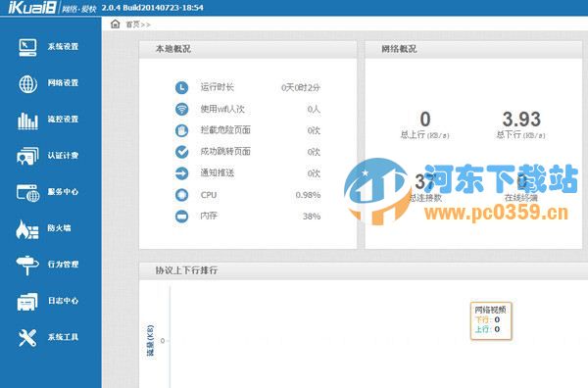588x388 pixels.
Task: Click the 网络概况 panel header
Action: pyautogui.click(x=473, y=49)
